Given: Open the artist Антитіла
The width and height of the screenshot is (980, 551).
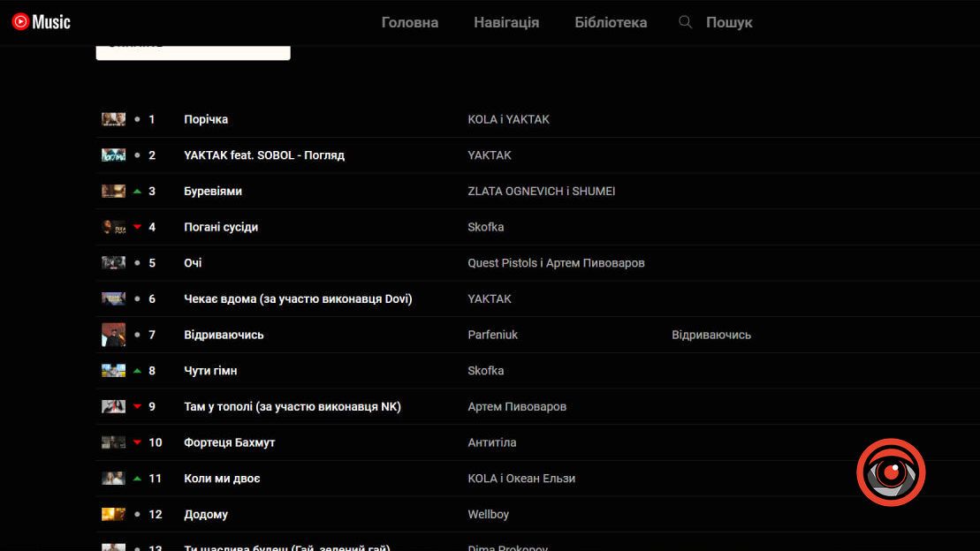Looking at the screenshot, I should (x=492, y=442).
